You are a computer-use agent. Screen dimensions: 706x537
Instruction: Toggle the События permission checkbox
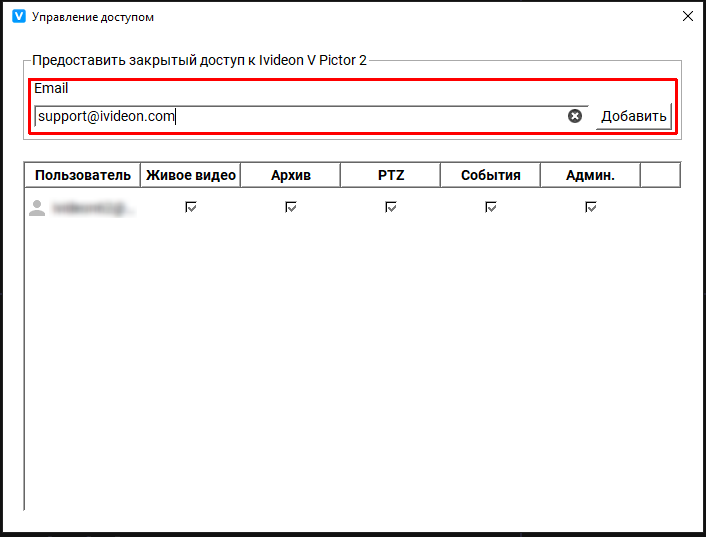[x=491, y=208]
